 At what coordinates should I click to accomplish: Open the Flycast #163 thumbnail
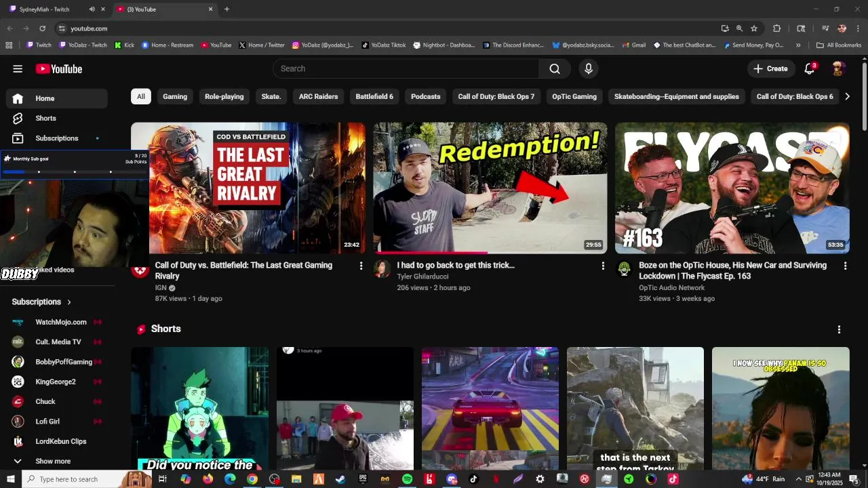(732, 188)
